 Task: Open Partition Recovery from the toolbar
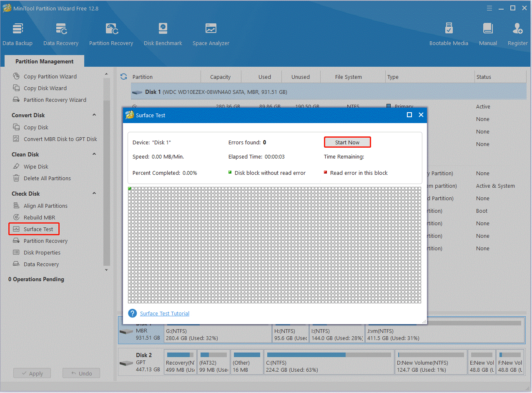point(111,33)
